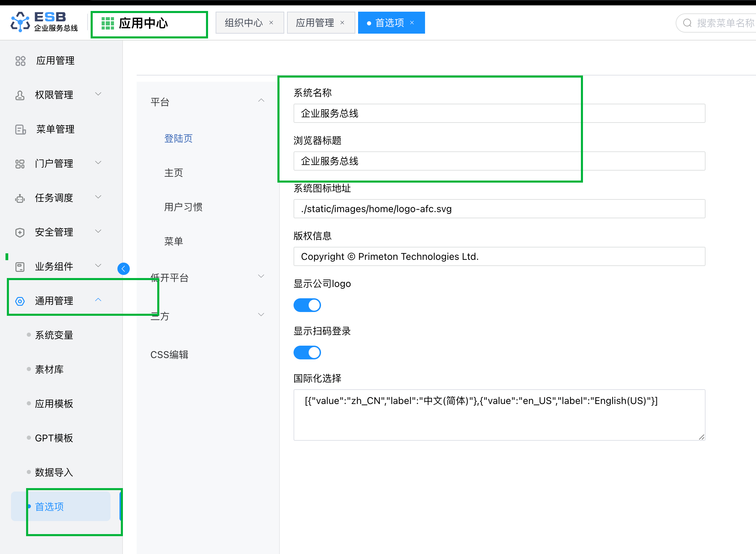The image size is (756, 554).
Task: Close the 应用管理 tab
Action: pos(342,23)
